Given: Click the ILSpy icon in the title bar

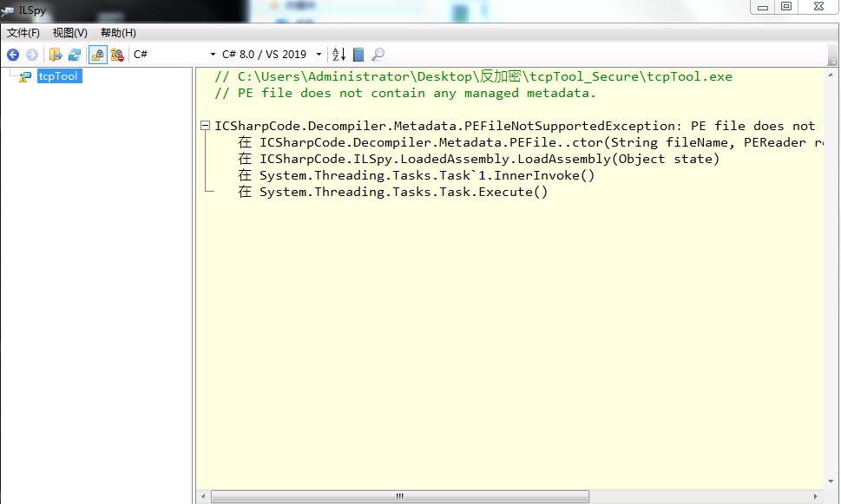Looking at the screenshot, I should click(x=7, y=10).
